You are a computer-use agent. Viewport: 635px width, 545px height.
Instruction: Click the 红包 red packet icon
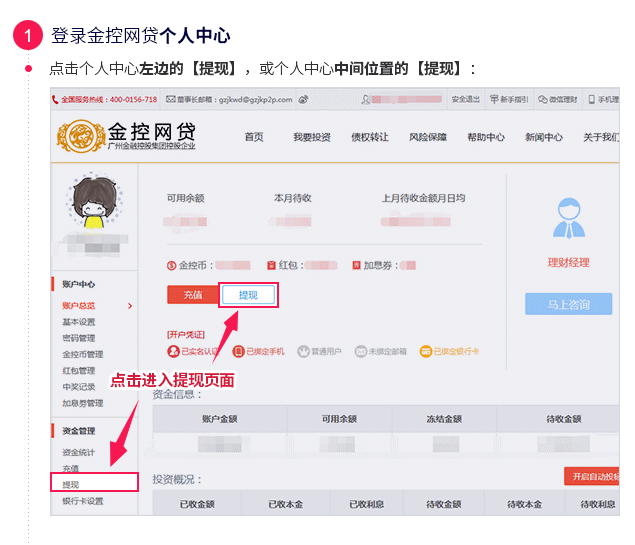[x=271, y=265]
